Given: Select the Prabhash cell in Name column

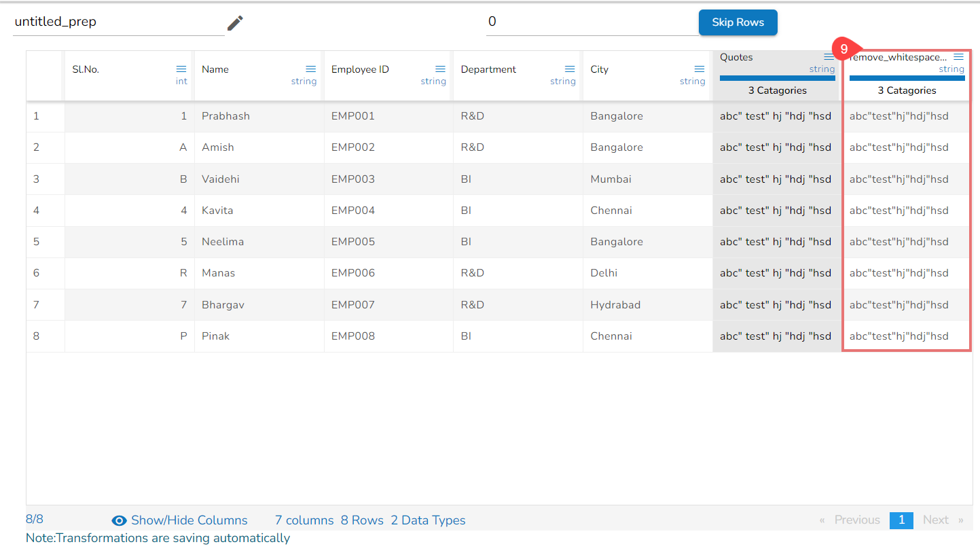Looking at the screenshot, I should 226,116.
